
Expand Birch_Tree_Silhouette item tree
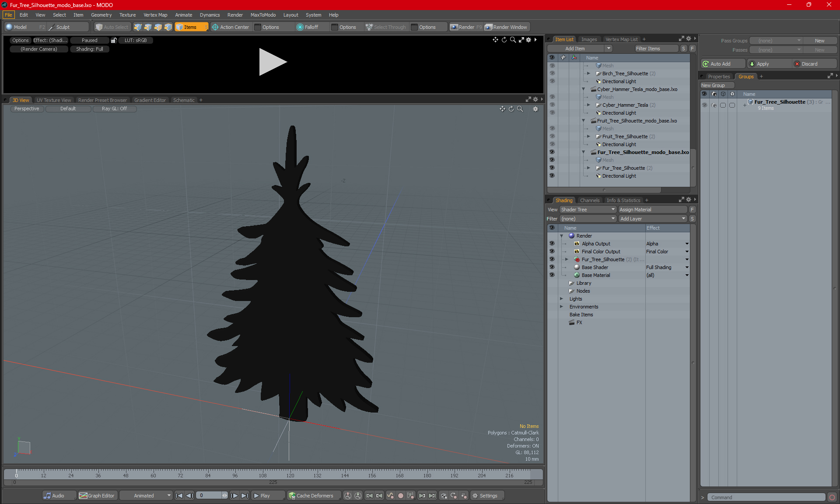[x=588, y=73]
